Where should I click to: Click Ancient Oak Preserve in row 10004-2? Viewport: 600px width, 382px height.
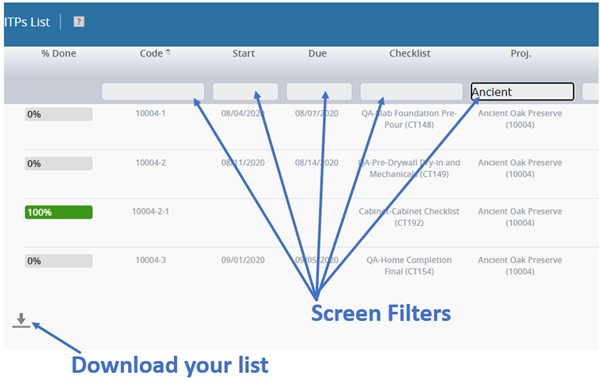point(520,168)
